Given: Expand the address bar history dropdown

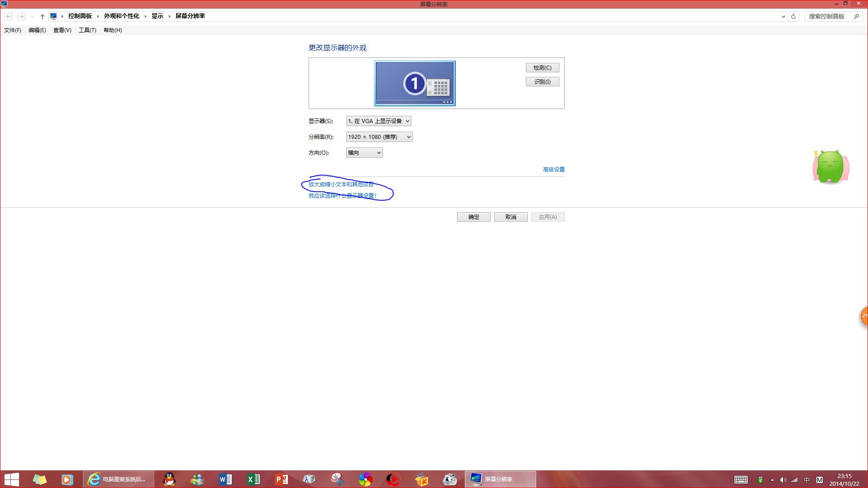Looking at the screenshot, I should [x=783, y=16].
